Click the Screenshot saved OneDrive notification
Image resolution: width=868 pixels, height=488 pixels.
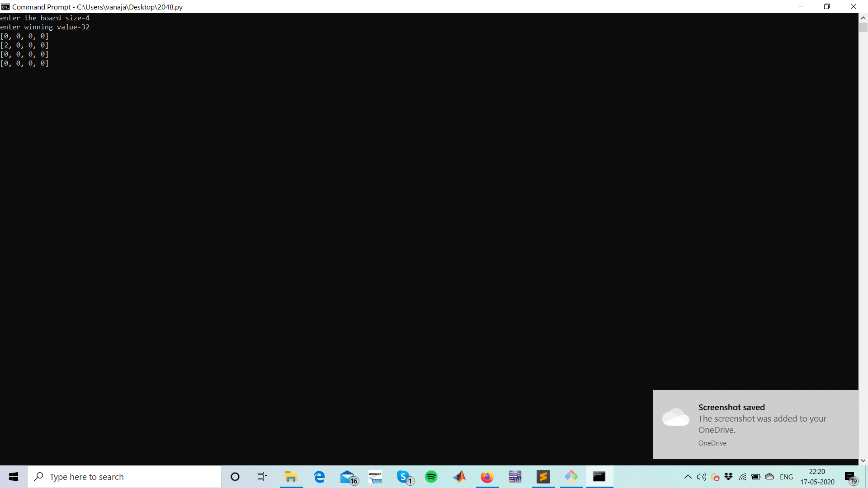pos(755,424)
